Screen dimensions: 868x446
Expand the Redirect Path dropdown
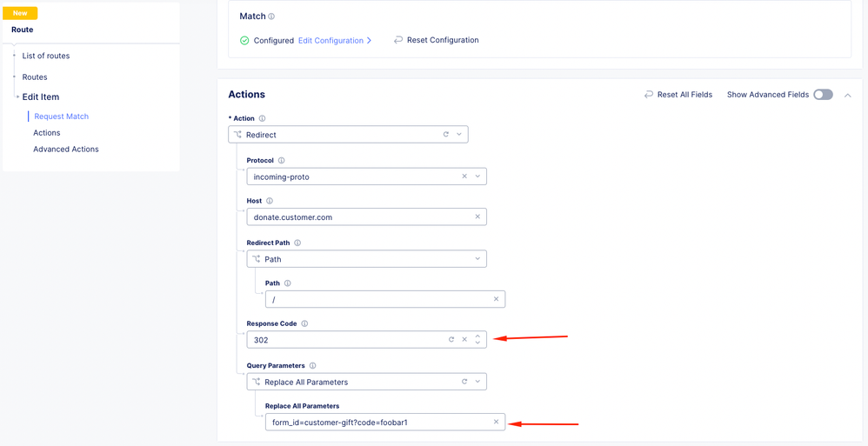(477, 259)
